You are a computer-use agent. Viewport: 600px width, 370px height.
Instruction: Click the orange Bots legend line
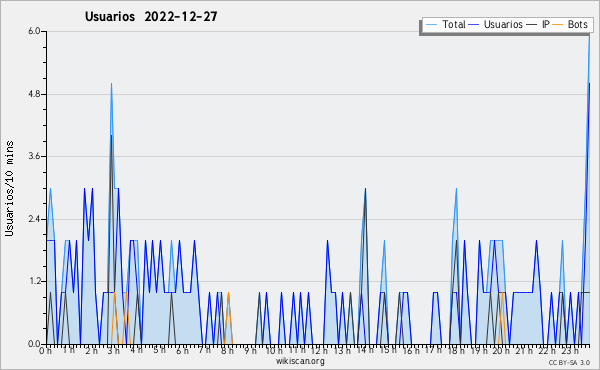click(558, 25)
